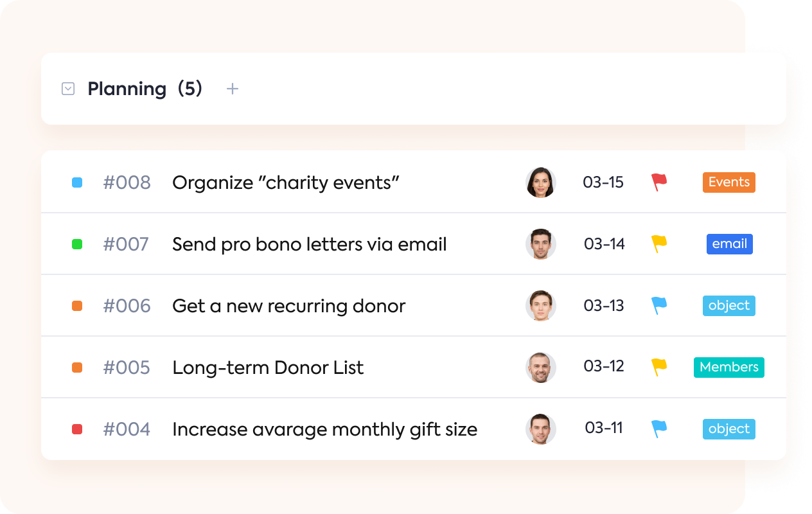This screenshot has width=812, height=514.
Task: Open the Events tag on task #008
Action: (729, 182)
